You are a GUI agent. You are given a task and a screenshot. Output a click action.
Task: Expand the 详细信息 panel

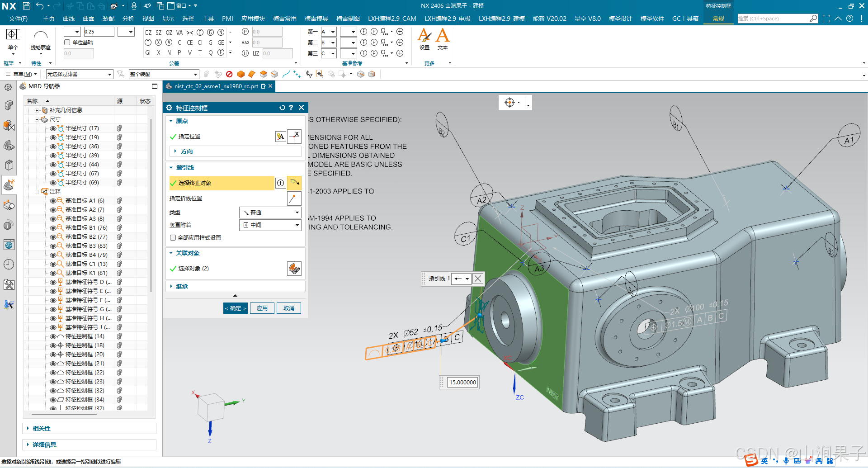(89, 445)
